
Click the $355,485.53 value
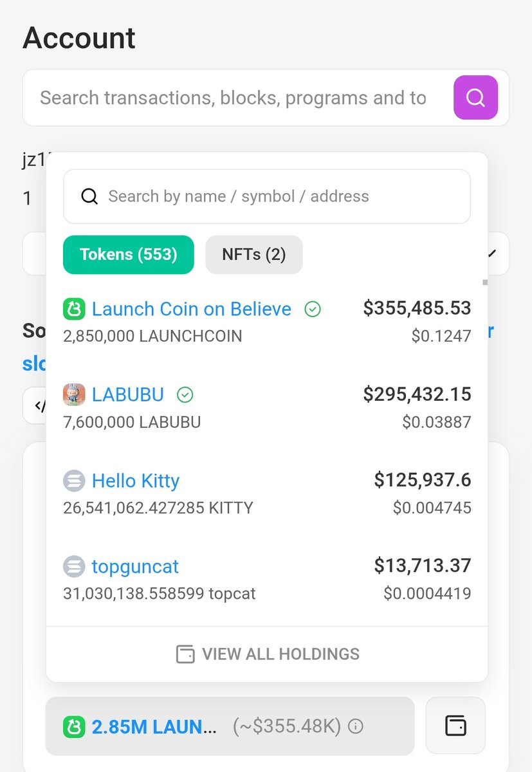pyautogui.click(x=417, y=308)
